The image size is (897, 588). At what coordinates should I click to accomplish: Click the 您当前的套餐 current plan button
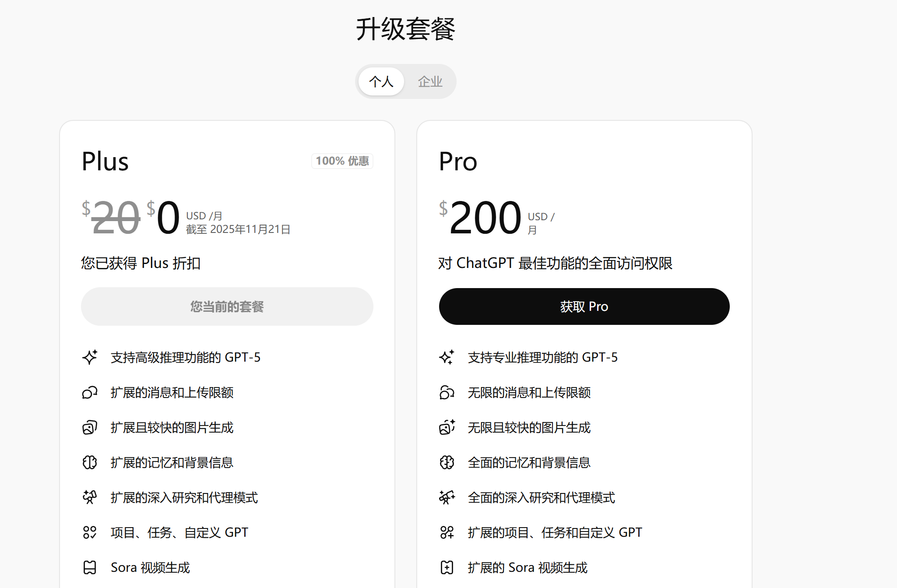pos(227,306)
